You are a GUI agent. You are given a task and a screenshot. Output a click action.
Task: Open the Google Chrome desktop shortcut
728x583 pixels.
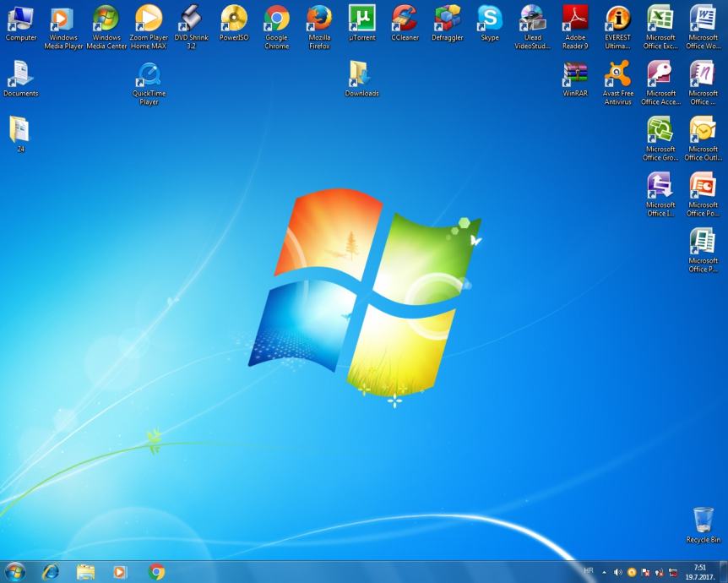tap(276, 20)
